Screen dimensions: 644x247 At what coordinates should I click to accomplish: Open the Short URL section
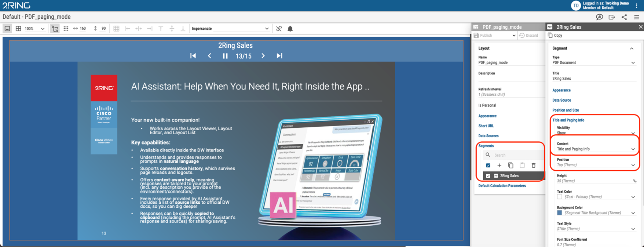pyautogui.click(x=486, y=126)
